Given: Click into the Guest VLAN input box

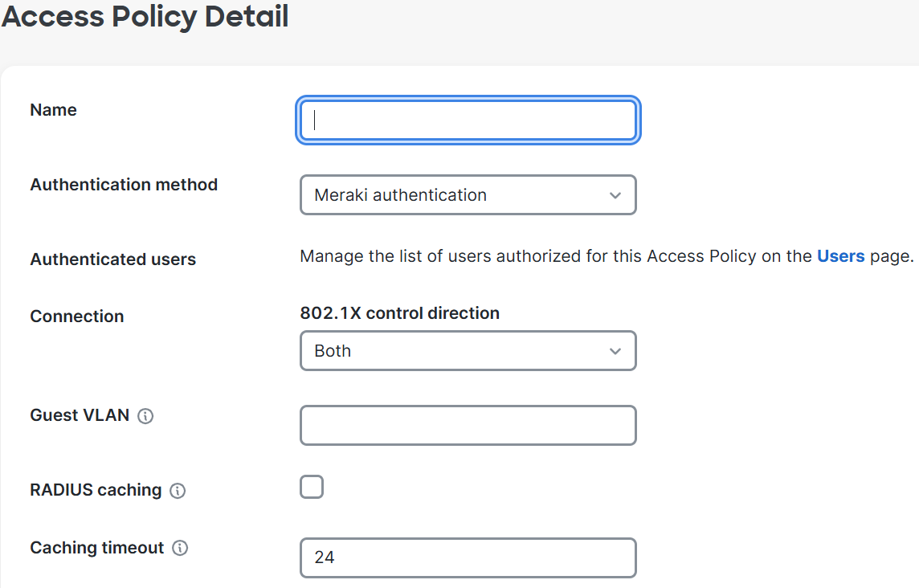Looking at the screenshot, I should tap(468, 425).
